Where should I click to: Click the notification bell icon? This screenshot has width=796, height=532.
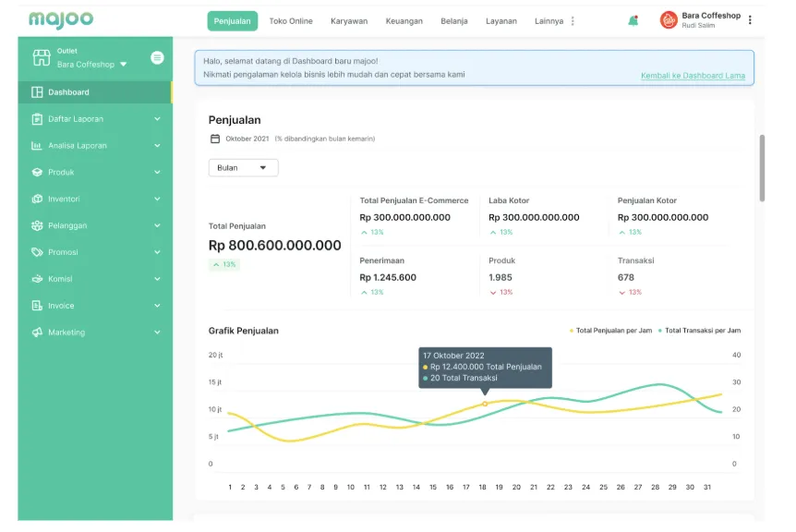coord(633,20)
